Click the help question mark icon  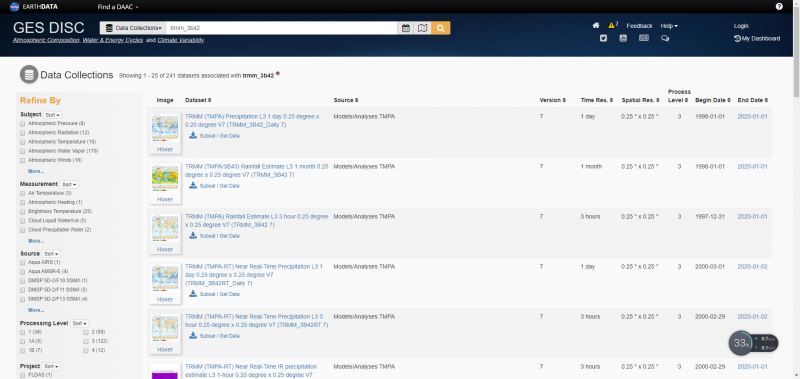click(779, 7)
